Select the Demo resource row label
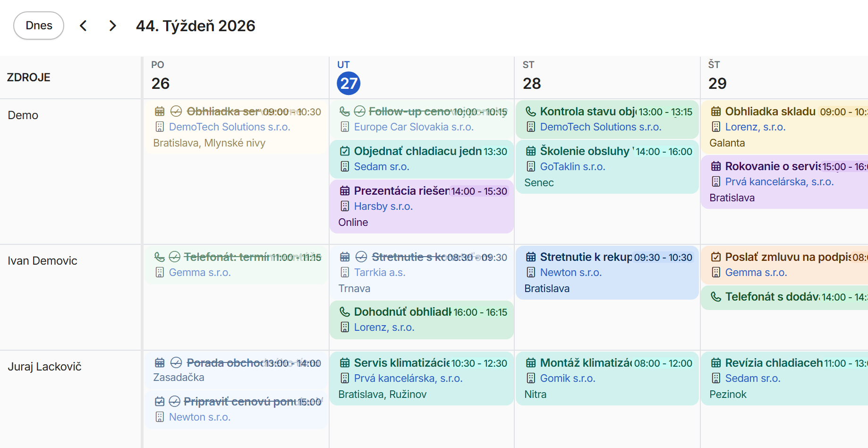The width and height of the screenshot is (868, 448). pyautogui.click(x=23, y=115)
